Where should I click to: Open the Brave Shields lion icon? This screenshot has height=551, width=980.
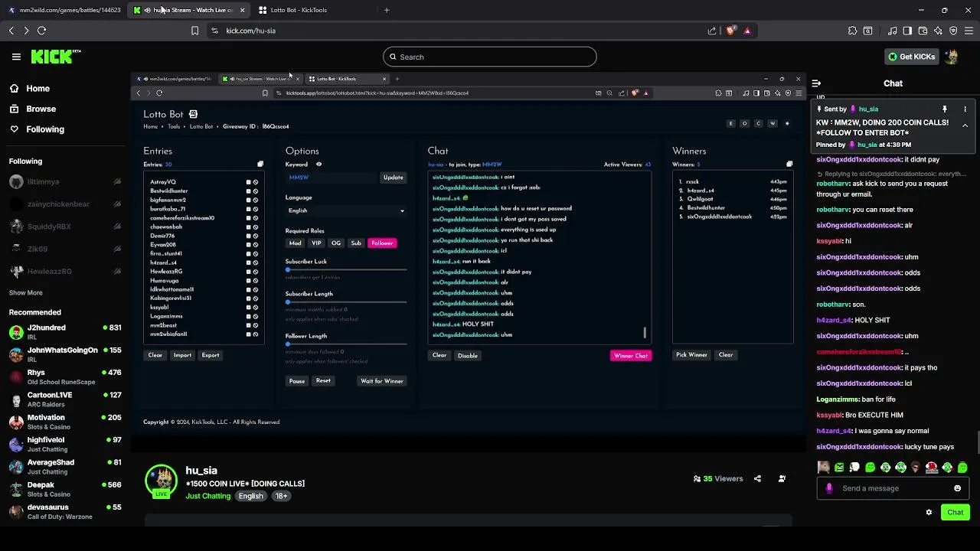tap(730, 31)
